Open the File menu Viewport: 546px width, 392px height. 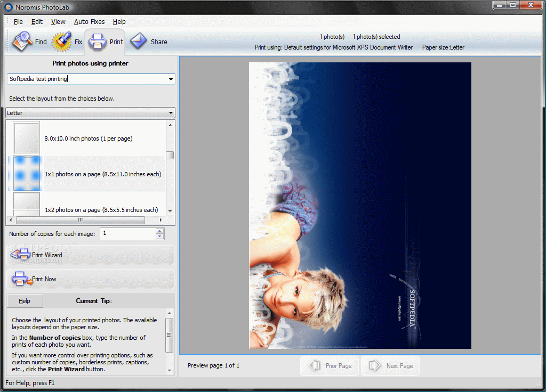click(x=18, y=21)
